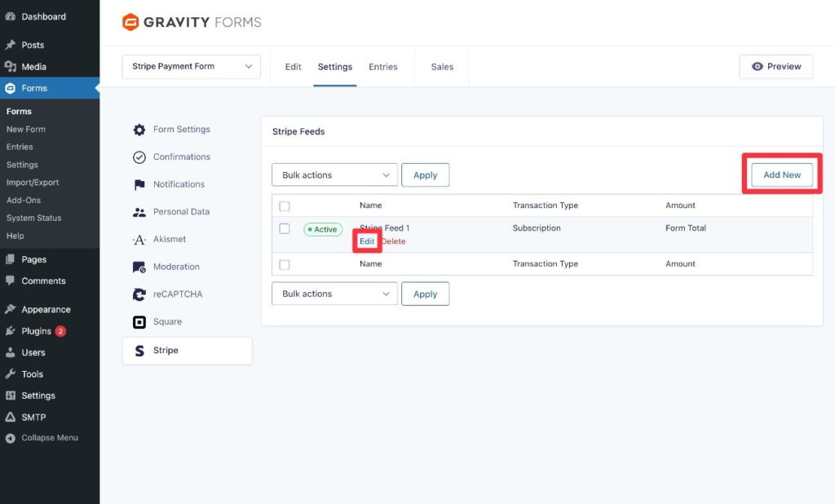This screenshot has height=504, width=835.
Task: Click the reCAPTCHA icon
Action: (139, 294)
